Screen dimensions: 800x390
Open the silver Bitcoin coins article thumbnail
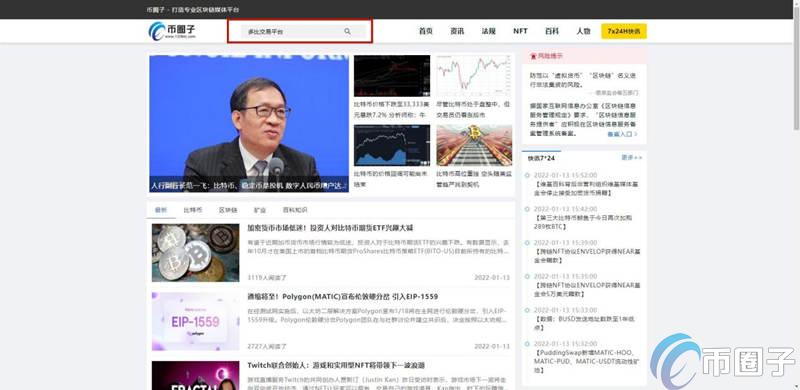[195, 253]
